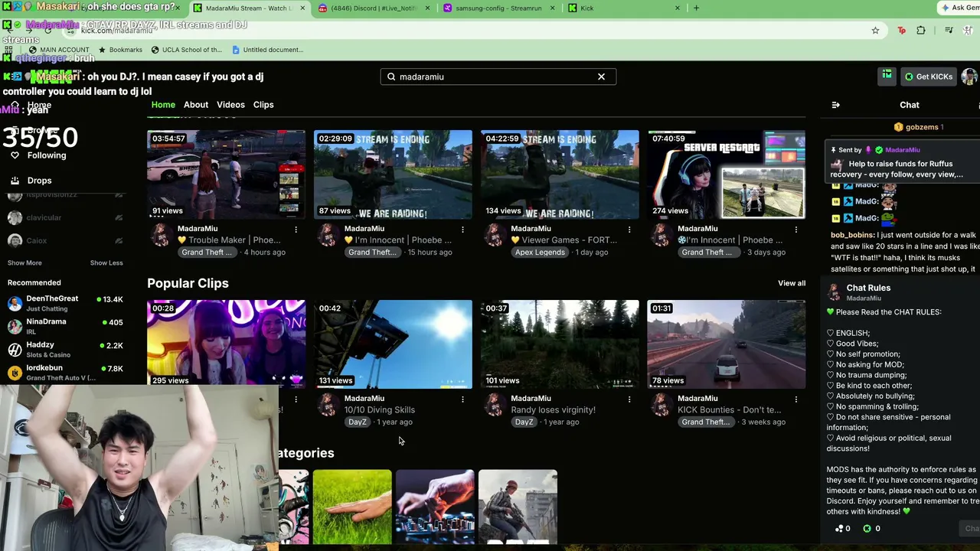The height and width of the screenshot is (551, 980).
Task: Open Drops in the sidebar
Action: 39,181
